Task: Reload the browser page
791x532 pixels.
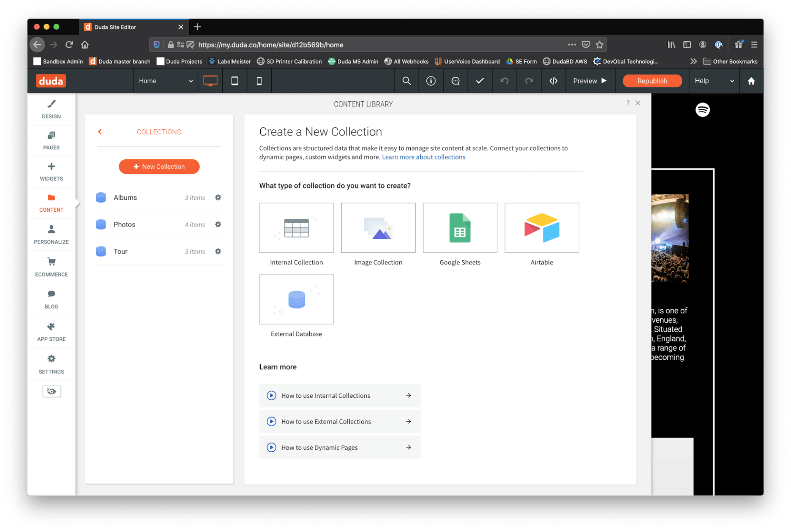Action: coord(69,44)
